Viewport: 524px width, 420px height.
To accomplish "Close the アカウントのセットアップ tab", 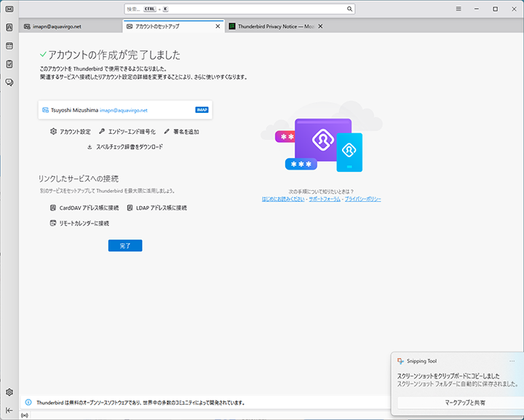I will (218, 26).
